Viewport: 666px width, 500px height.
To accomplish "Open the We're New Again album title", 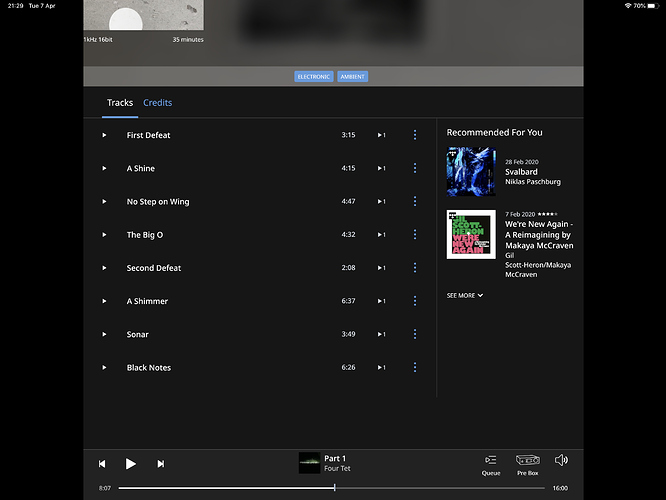I will click(x=539, y=235).
